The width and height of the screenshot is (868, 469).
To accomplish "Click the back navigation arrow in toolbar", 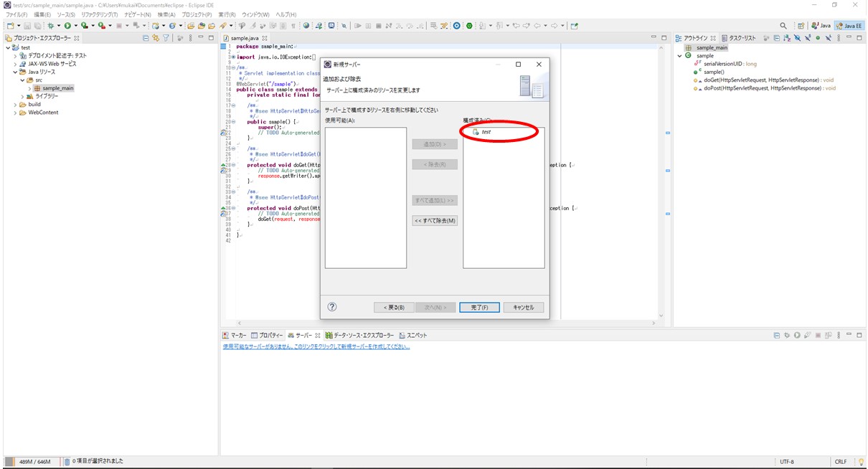I will 537,26.
